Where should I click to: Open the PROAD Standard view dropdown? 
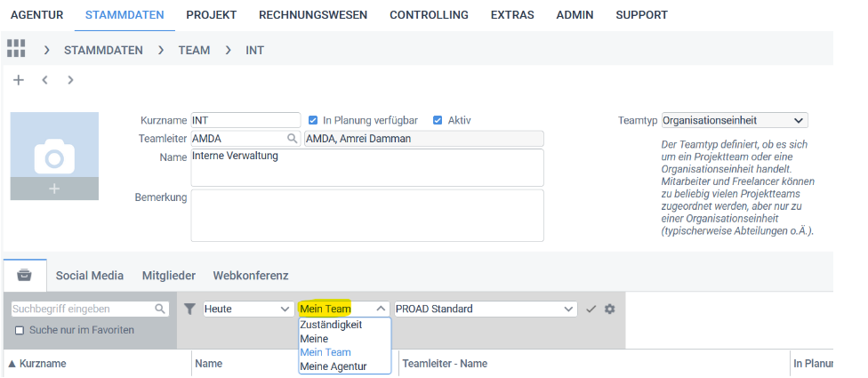(486, 309)
